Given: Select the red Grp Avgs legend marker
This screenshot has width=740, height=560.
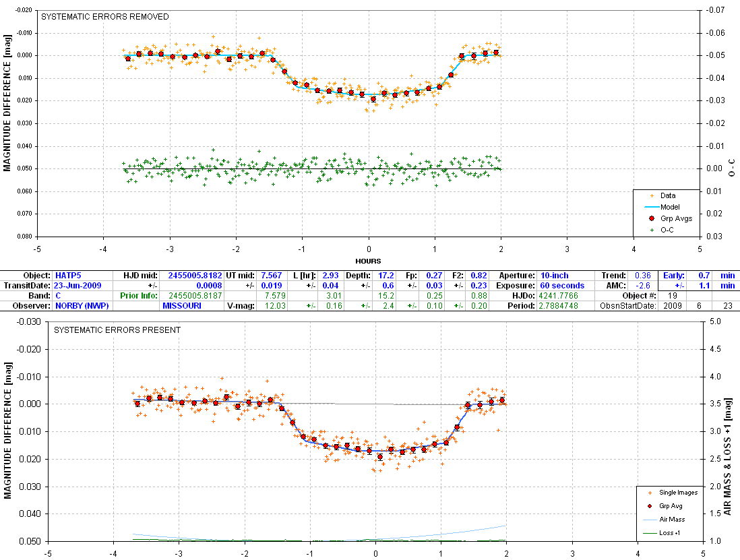Looking at the screenshot, I should pos(651,218).
